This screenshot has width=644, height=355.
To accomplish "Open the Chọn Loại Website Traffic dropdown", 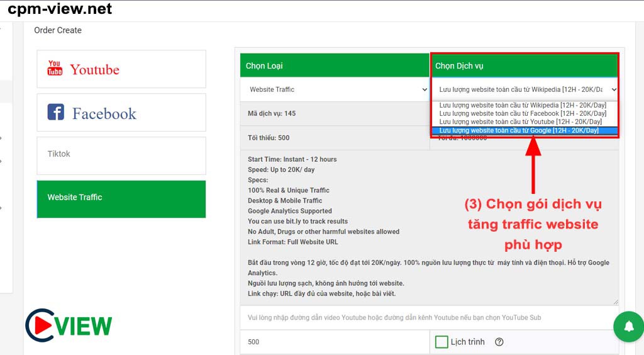I will coord(335,89).
